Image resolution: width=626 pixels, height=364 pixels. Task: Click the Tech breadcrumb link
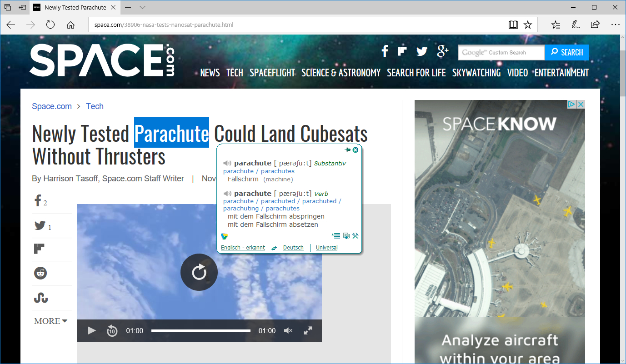[x=95, y=106]
